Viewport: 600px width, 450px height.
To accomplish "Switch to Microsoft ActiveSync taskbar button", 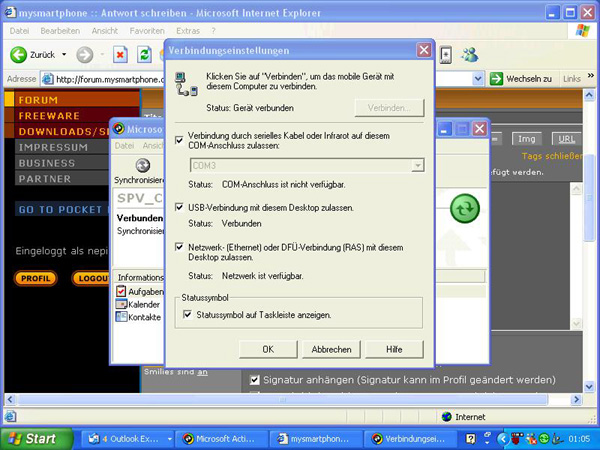I will (223, 439).
